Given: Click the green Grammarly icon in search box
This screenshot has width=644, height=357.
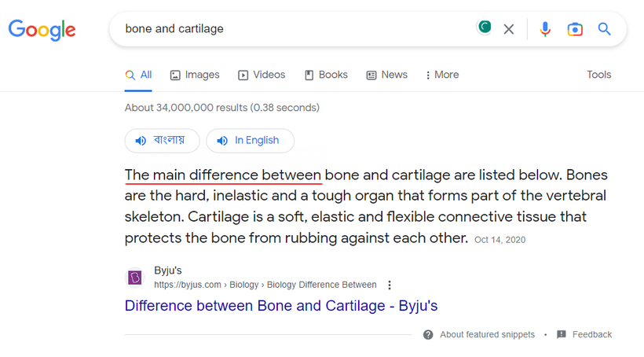Looking at the screenshot, I should [485, 28].
